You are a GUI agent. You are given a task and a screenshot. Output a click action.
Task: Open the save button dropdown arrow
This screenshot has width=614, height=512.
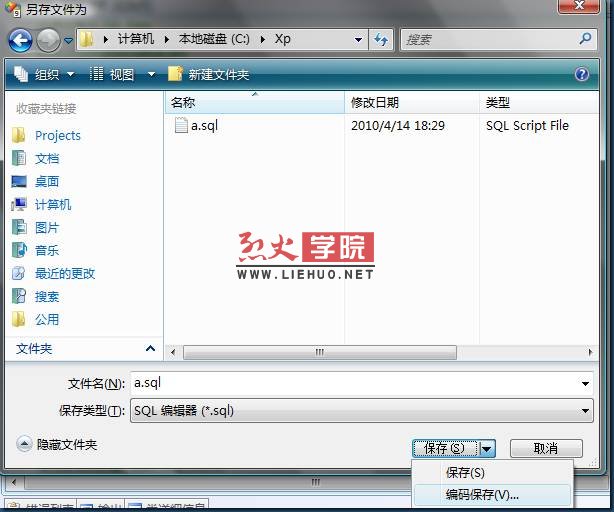488,449
